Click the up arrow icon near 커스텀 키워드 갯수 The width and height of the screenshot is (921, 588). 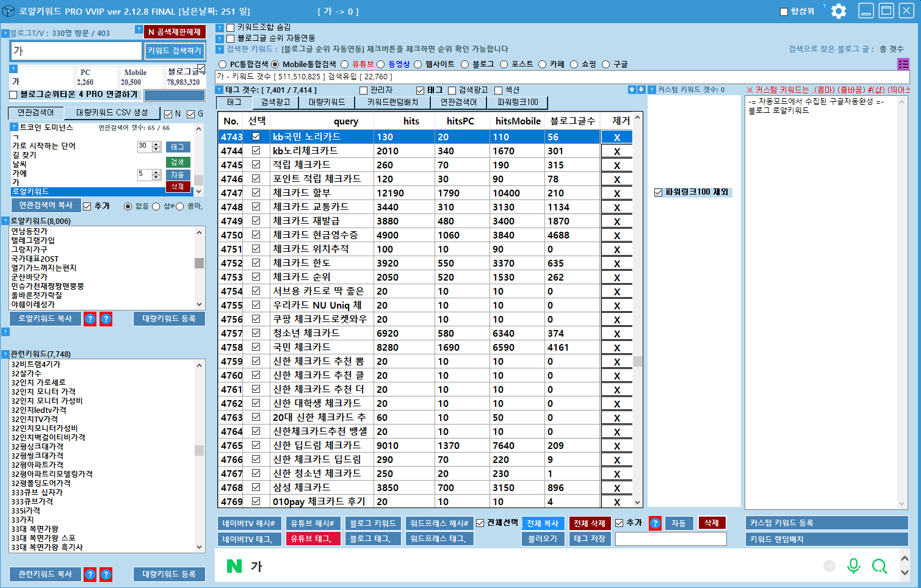[x=632, y=90]
